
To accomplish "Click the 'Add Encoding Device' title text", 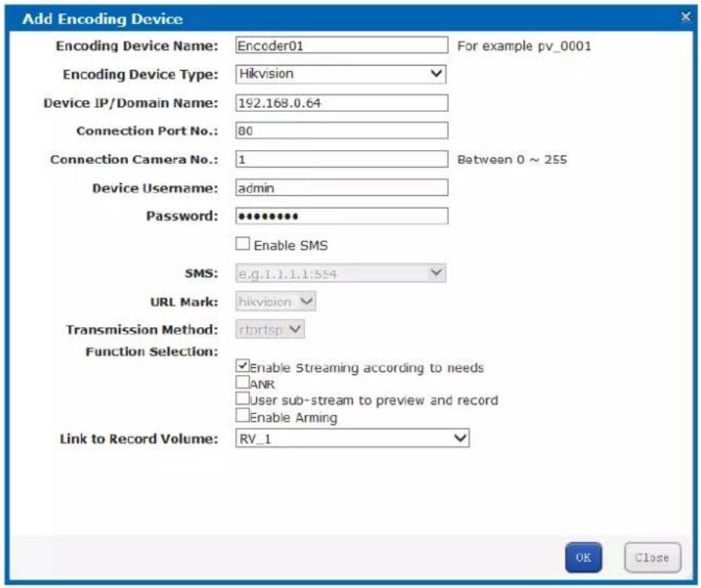I will [x=102, y=19].
